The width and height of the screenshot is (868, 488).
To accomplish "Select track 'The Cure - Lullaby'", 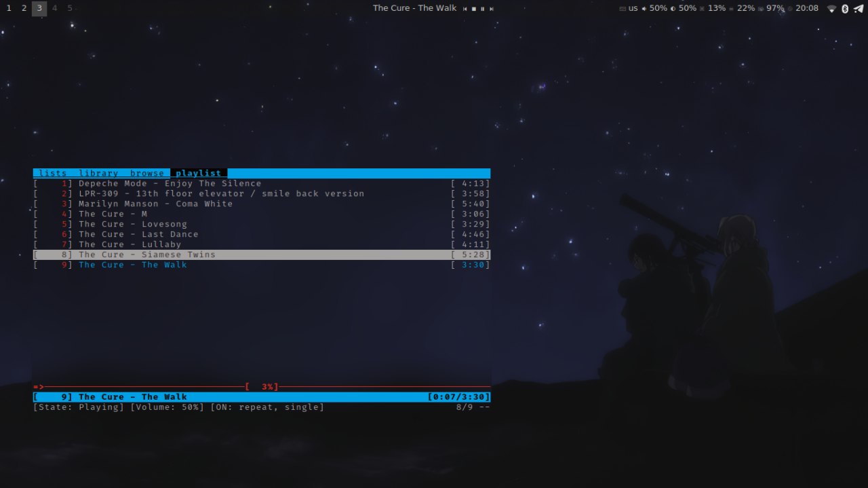I will [261, 244].
